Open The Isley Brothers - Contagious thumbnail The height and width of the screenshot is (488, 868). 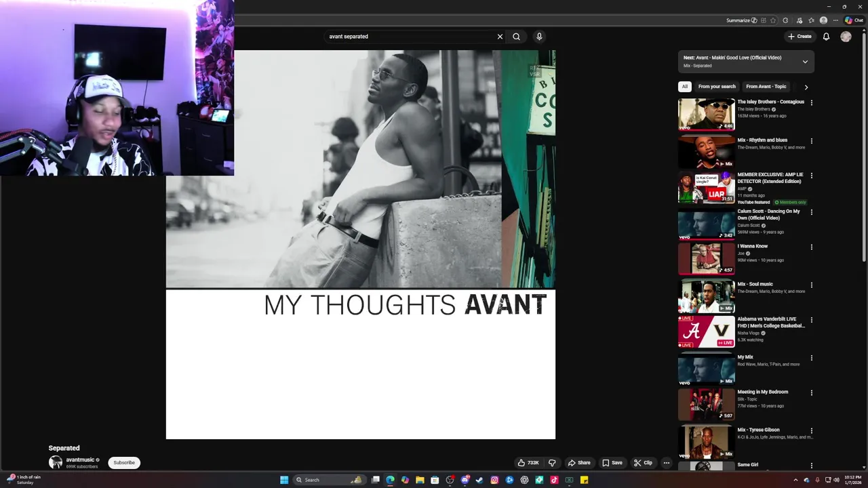[706, 114]
